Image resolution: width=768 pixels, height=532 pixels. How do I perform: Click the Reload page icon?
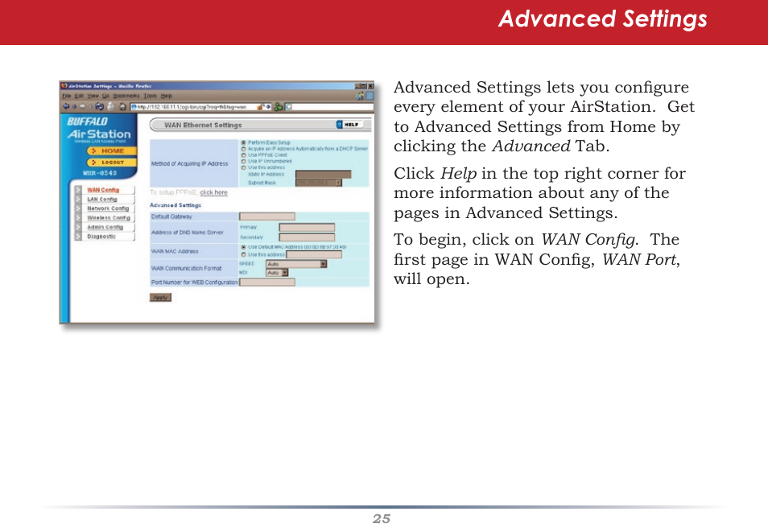click(100, 106)
